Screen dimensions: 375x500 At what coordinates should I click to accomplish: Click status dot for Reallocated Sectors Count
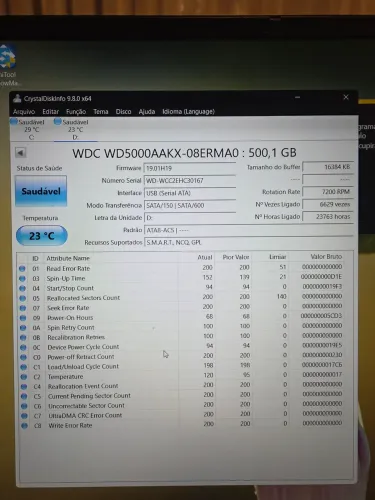coord(23,298)
